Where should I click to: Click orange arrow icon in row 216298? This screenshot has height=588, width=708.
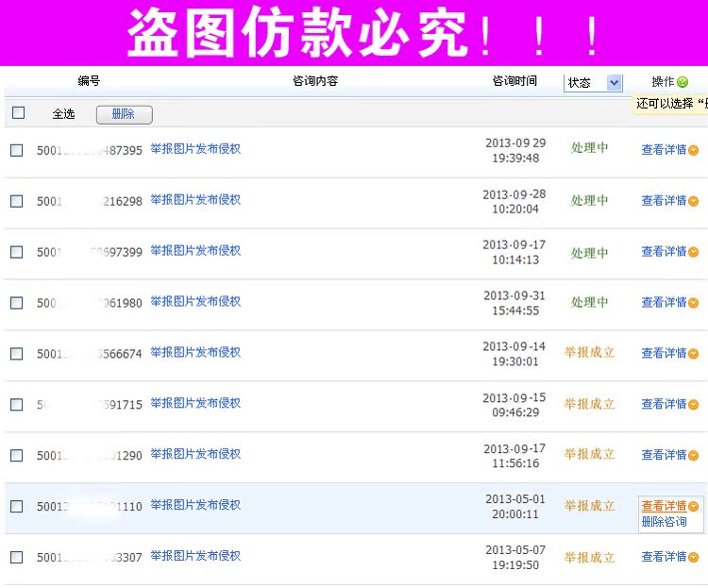coord(693,201)
